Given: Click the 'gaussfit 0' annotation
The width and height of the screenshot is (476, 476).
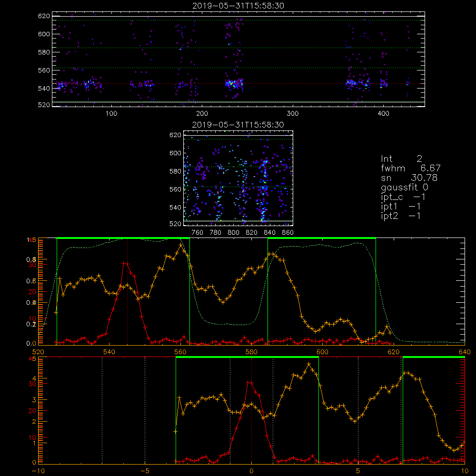Looking at the screenshot, I should pyautogui.click(x=404, y=187).
